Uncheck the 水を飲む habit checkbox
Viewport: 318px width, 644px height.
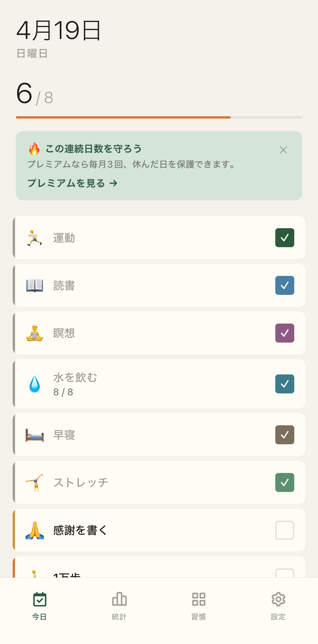[285, 384]
